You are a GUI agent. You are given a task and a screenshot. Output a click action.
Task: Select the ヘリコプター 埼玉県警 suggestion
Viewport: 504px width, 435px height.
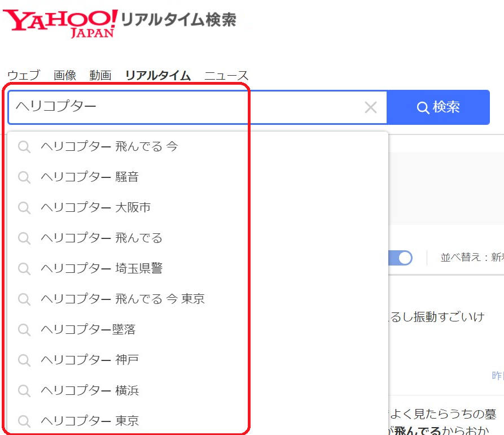click(198, 268)
